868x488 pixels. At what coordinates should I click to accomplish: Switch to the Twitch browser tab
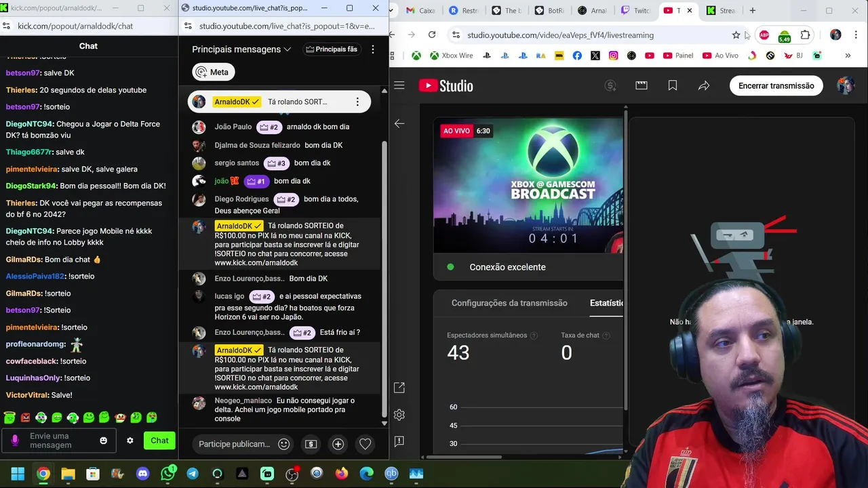tap(635, 11)
